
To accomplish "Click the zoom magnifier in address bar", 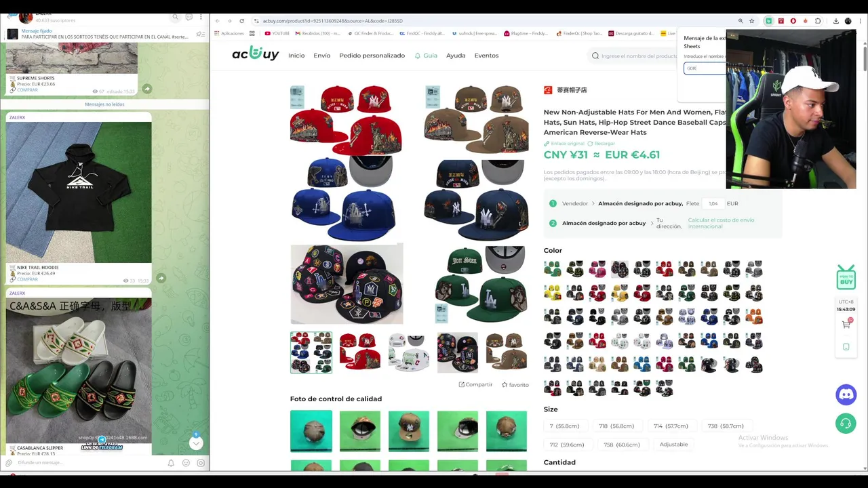I will pyautogui.click(x=741, y=21).
